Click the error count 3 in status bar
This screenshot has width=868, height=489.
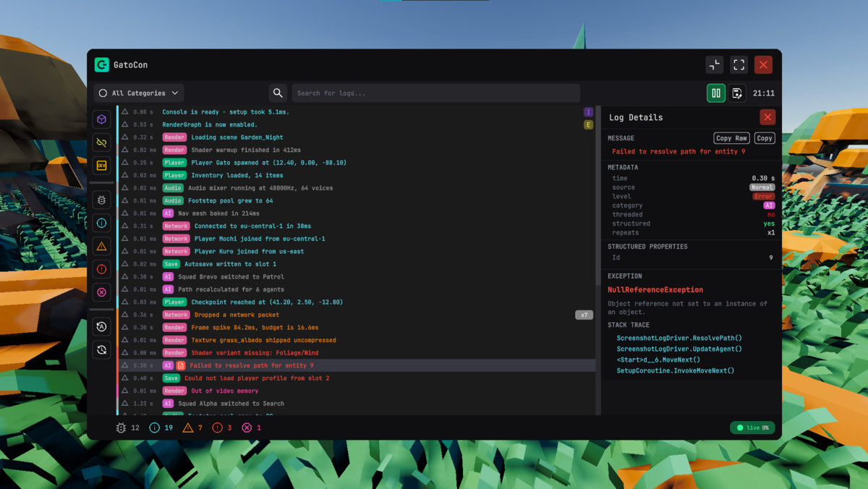tap(222, 428)
